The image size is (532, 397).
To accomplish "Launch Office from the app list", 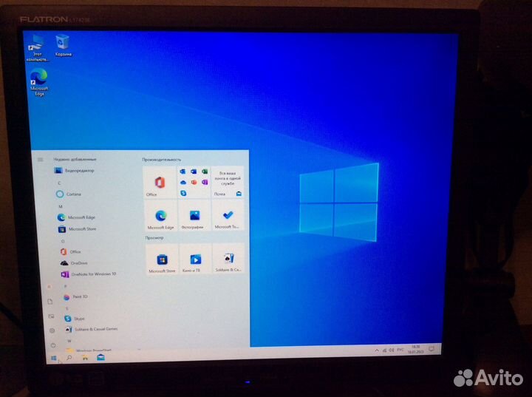I will [x=71, y=251].
